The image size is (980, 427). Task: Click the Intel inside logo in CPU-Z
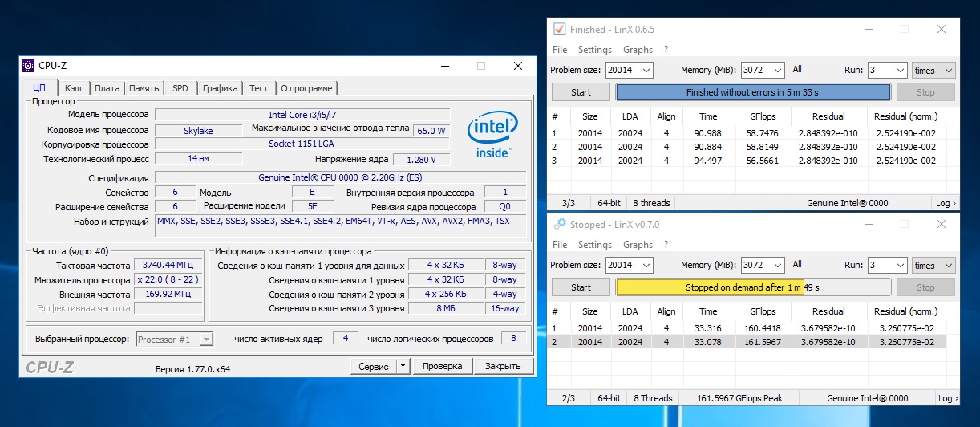tap(492, 134)
